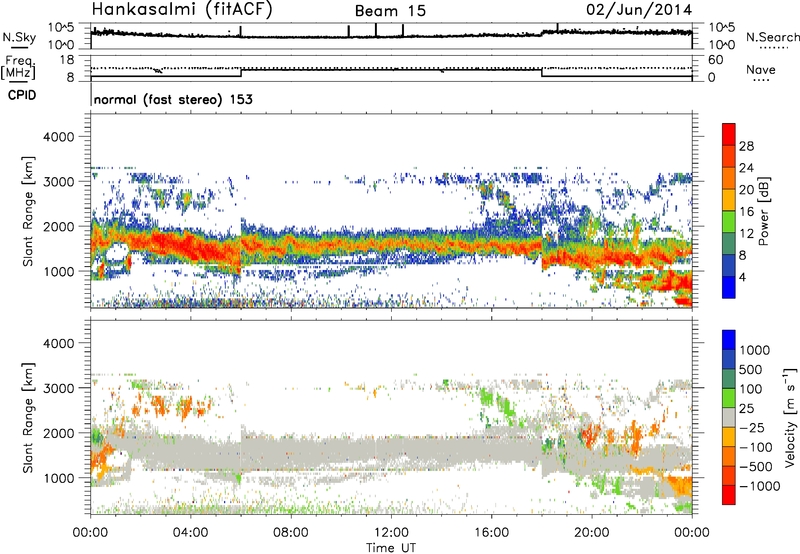The image size is (800, 554).
Task: Click the CPID label
Action: click(x=22, y=95)
